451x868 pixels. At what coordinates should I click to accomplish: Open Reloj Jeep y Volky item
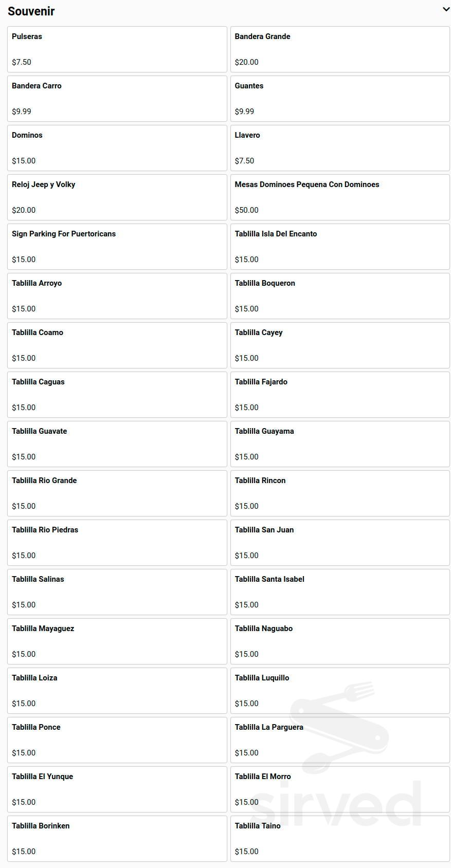point(117,197)
